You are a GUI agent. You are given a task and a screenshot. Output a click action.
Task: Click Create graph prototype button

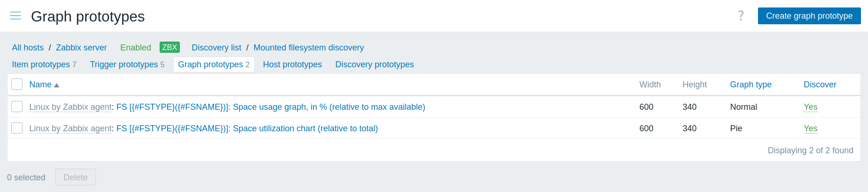809,16
